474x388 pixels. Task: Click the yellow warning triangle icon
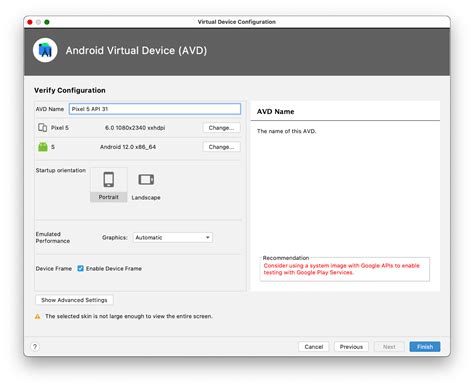pos(37,316)
